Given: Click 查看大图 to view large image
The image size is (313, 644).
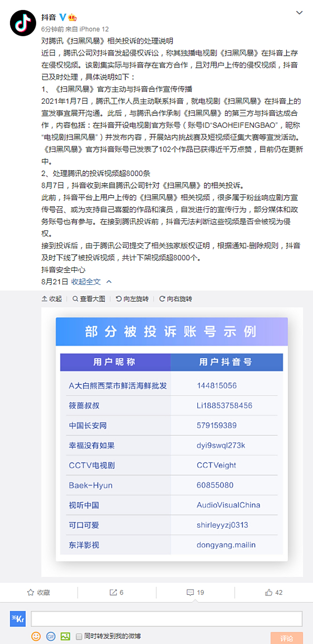Looking at the screenshot, I should 89,299.
